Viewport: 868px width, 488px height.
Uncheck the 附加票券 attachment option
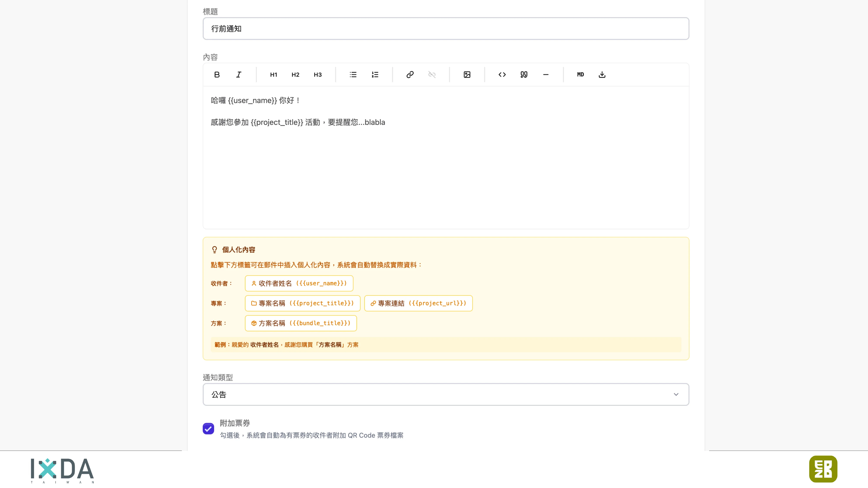(x=208, y=428)
